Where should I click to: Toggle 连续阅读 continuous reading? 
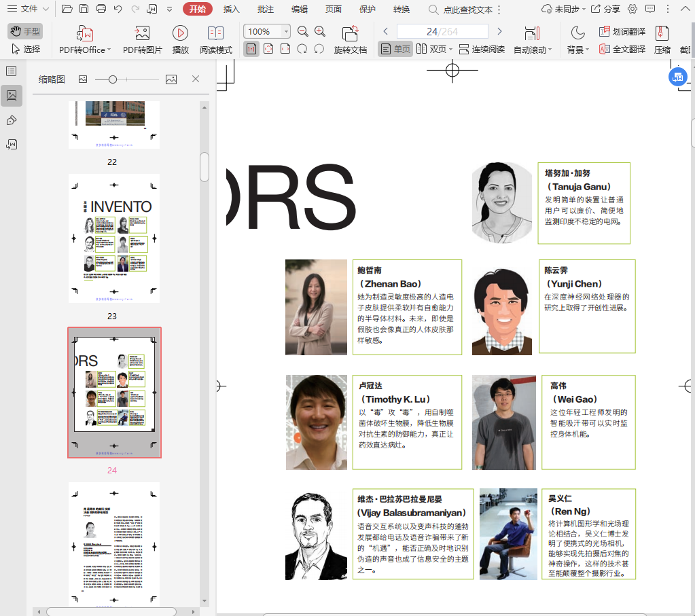482,50
